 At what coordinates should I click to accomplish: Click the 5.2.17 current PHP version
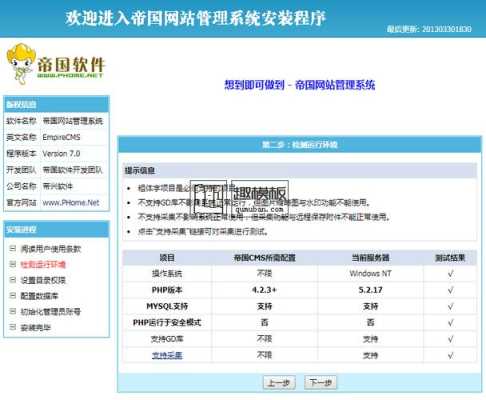tap(370, 290)
